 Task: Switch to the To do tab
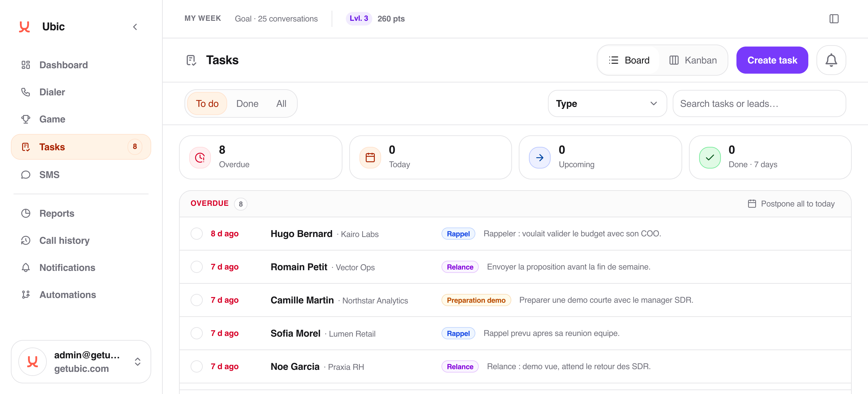pos(207,104)
